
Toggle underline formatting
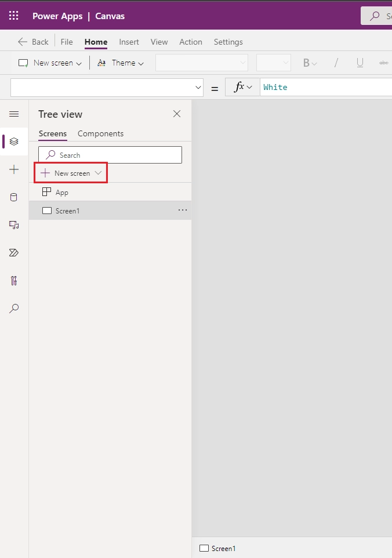360,63
